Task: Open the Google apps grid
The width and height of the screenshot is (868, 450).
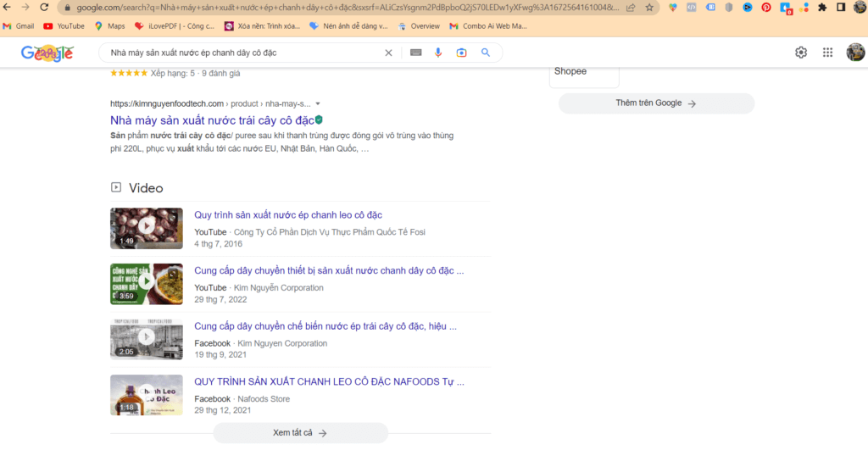Action: pyautogui.click(x=827, y=53)
